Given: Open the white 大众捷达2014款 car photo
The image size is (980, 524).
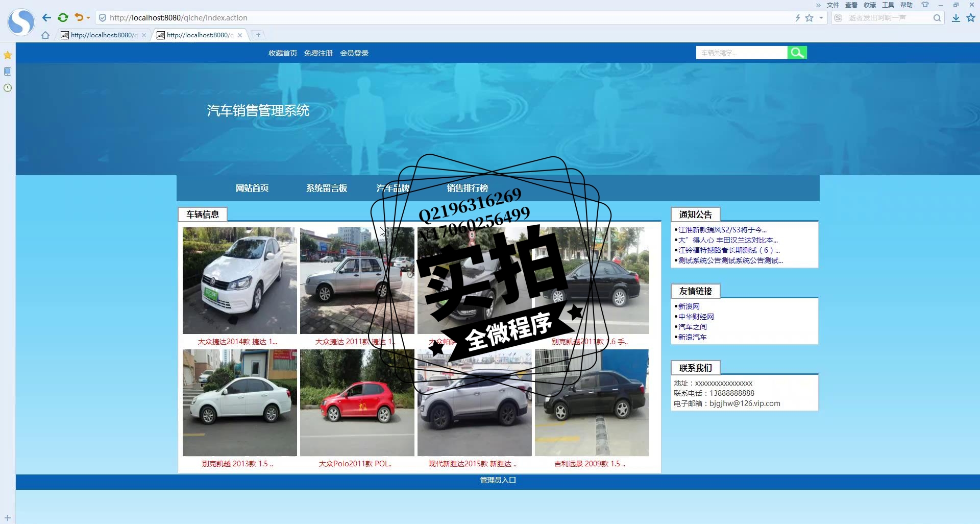Looking at the screenshot, I should pyautogui.click(x=240, y=281).
